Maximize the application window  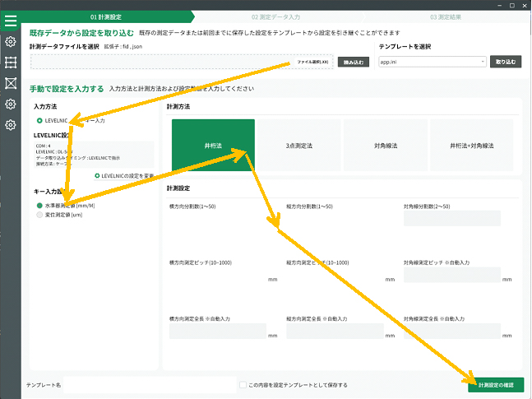point(512,6)
